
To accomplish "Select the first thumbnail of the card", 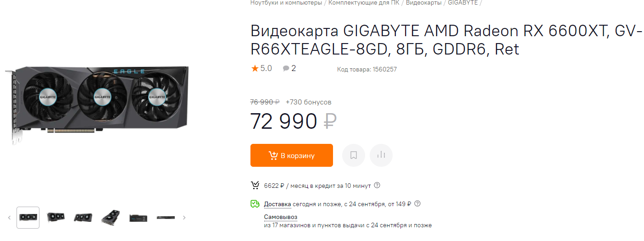I will (x=28, y=218).
